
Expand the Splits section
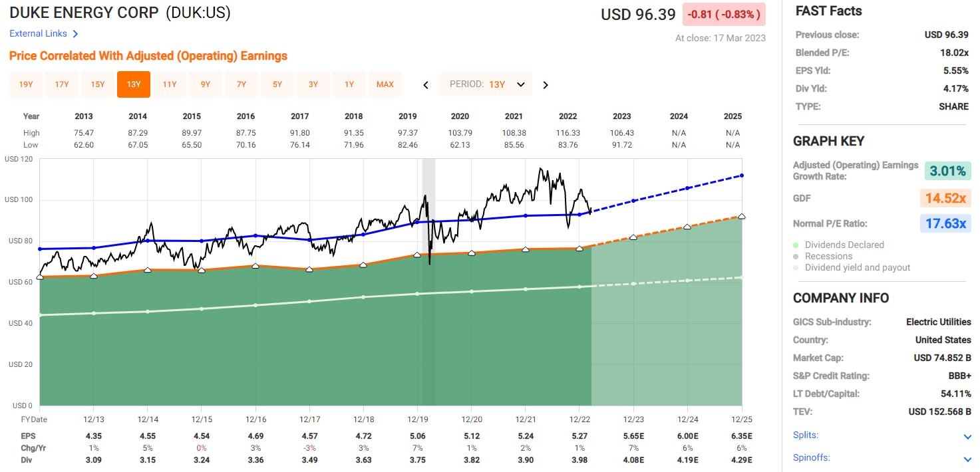pyautogui.click(x=967, y=437)
